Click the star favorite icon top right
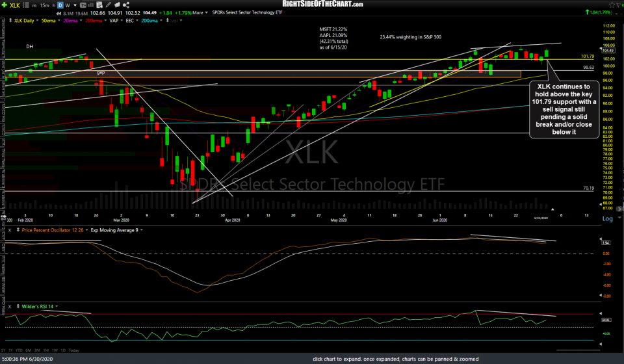The image size is (624, 364). [x=612, y=5]
